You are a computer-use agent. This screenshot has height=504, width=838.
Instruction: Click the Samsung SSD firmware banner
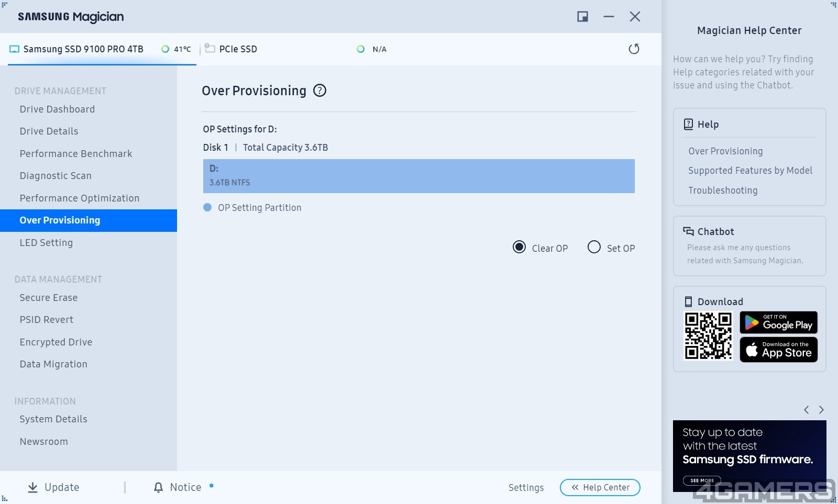(749, 456)
